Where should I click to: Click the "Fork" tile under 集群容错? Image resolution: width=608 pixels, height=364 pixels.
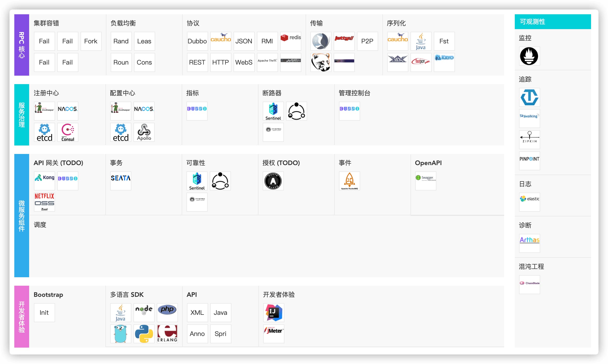click(x=91, y=41)
